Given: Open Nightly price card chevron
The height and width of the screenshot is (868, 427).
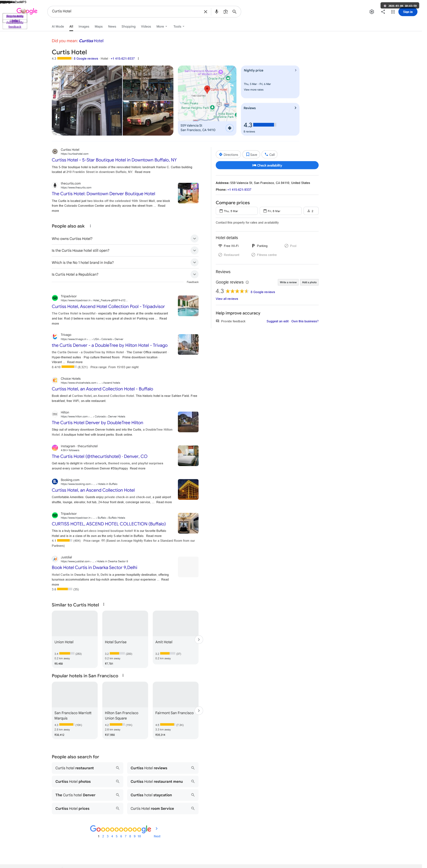Looking at the screenshot, I should (296, 70).
